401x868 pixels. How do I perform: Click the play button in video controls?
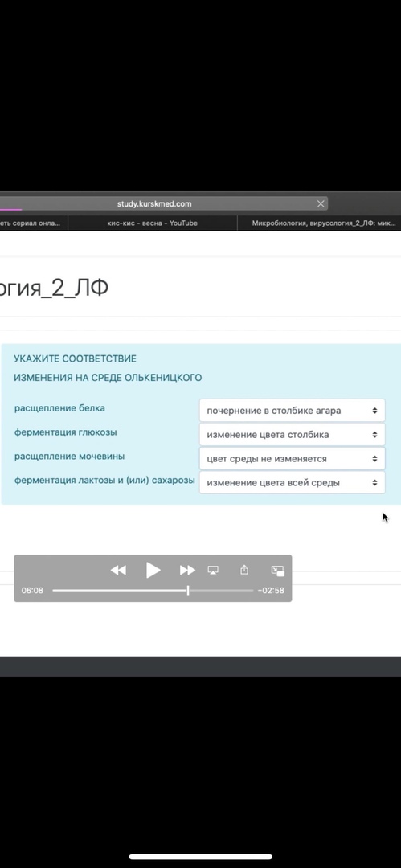pos(153,570)
